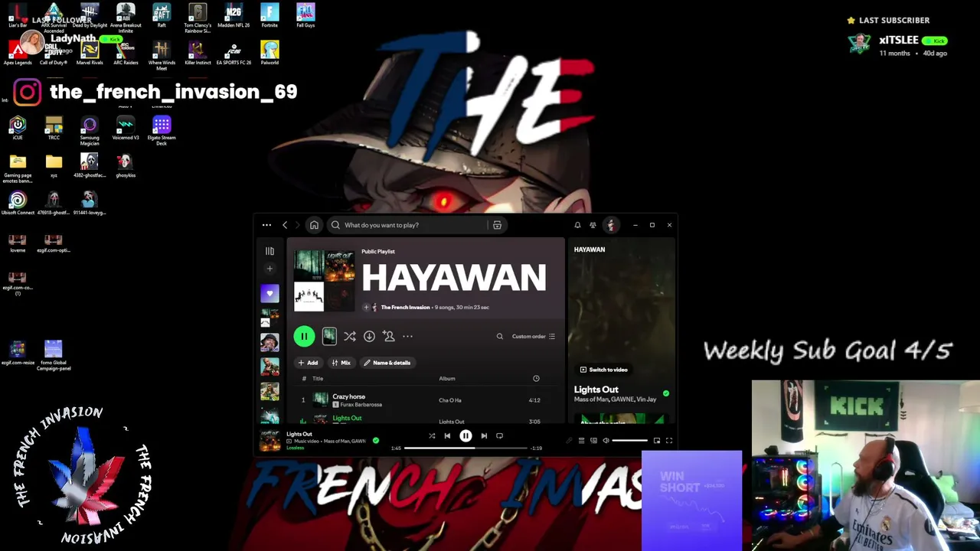Select the Raft desktop shortcut
Image resolution: width=980 pixels, height=551 pixels.
coord(162,16)
